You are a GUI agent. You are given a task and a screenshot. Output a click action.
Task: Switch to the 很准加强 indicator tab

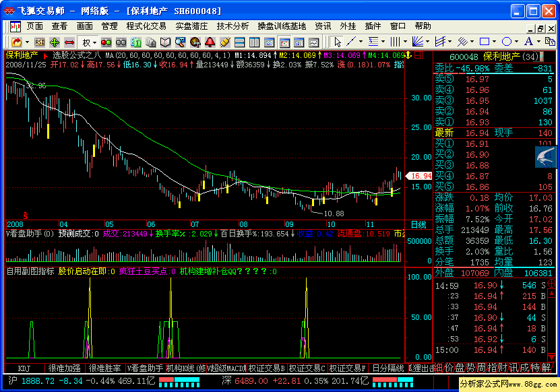(65, 368)
